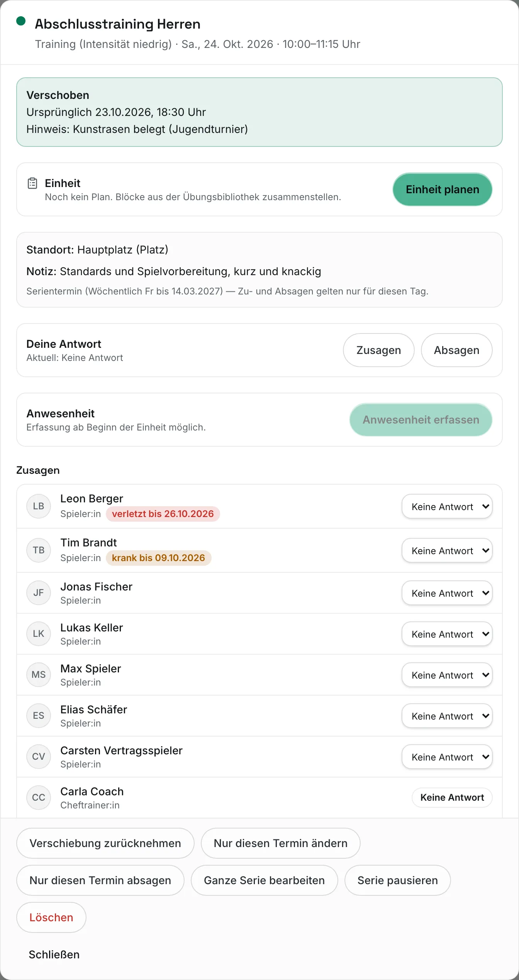
Task: Click the red Löschen button
Action: pos(51,917)
